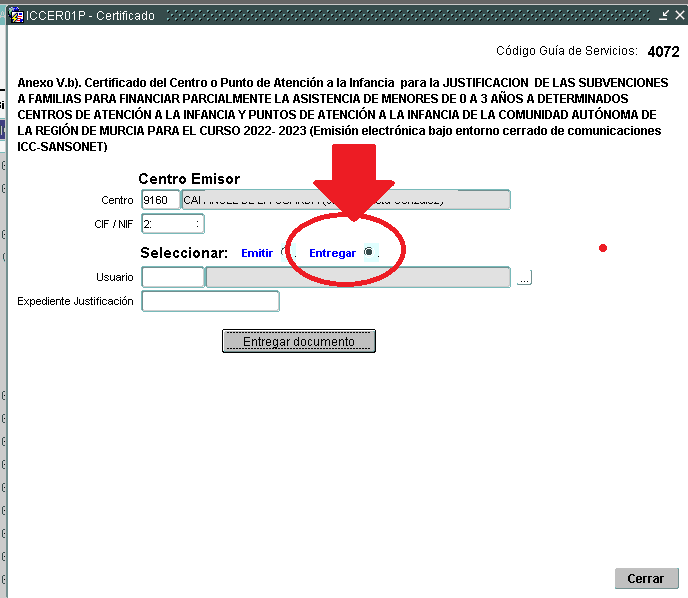Image resolution: width=688 pixels, height=598 pixels.
Task: Click the greyed Centro name field
Action: [345, 200]
